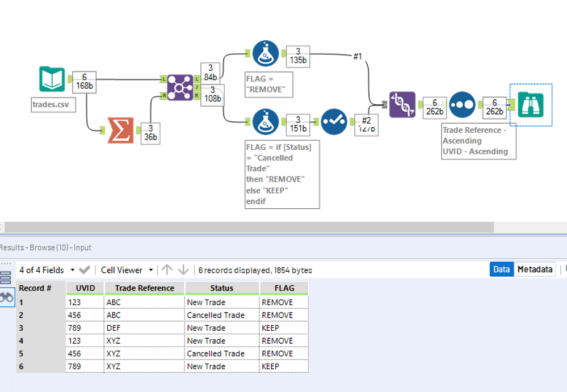
Task: Click the 6 262b label after Sort tool
Action: (494, 107)
